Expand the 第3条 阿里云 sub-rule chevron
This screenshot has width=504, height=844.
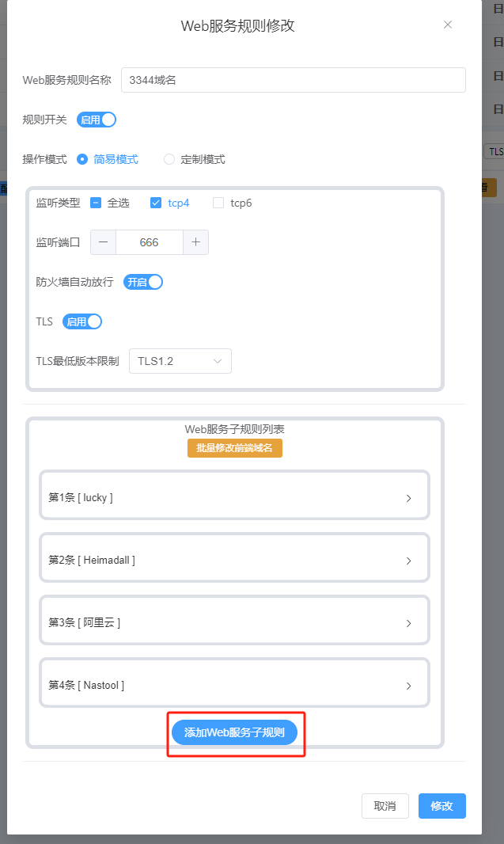(408, 623)
